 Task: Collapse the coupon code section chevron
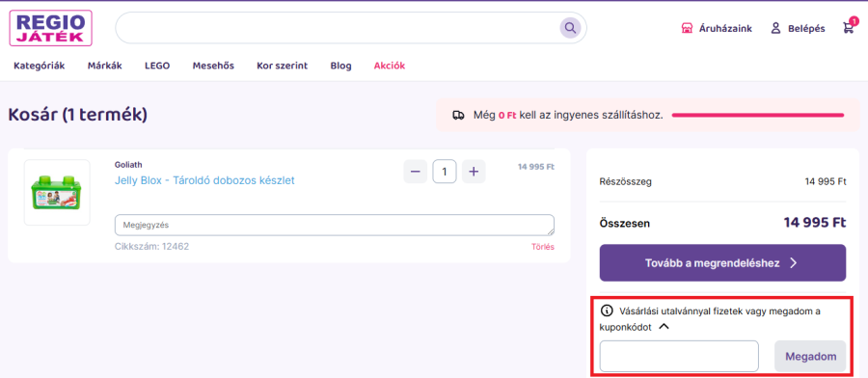click(x=665, y=327)
